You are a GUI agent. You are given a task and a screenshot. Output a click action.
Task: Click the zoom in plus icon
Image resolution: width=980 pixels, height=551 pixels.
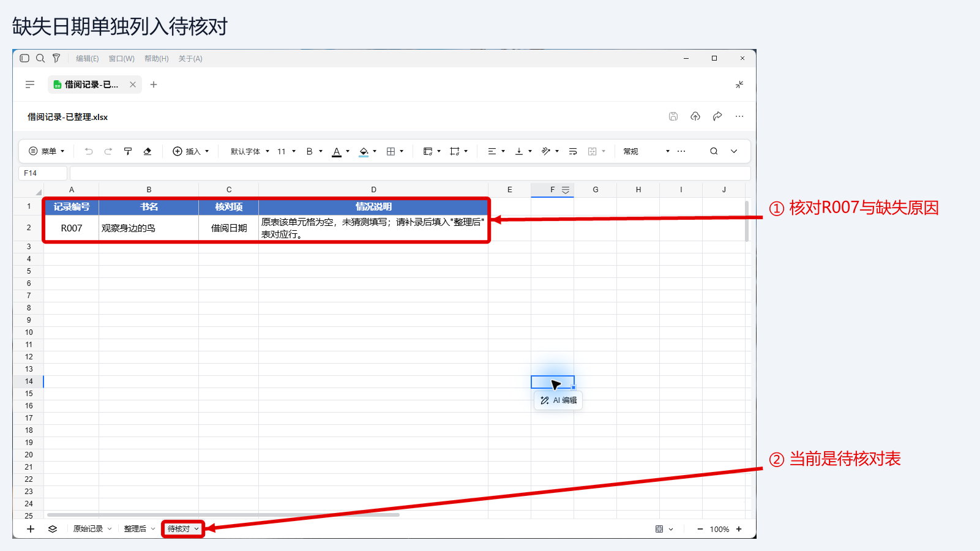pyautogui.click(x=739, y=529)
